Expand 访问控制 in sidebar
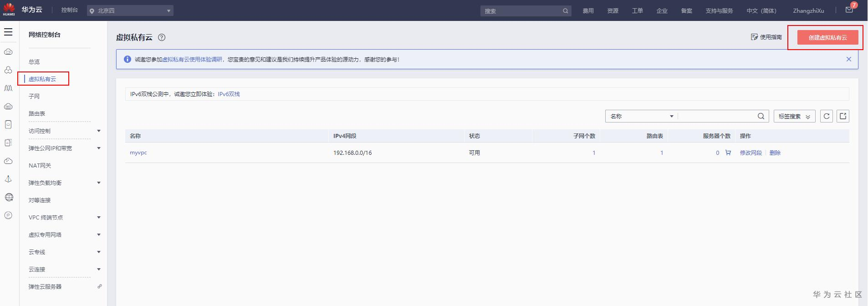868x306 pixels. [x=99, y=131]
